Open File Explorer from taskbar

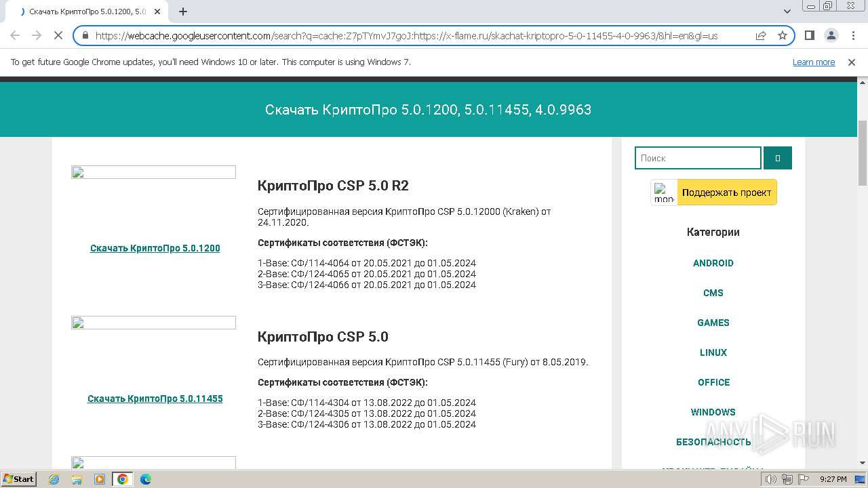[x=77, y=479]
